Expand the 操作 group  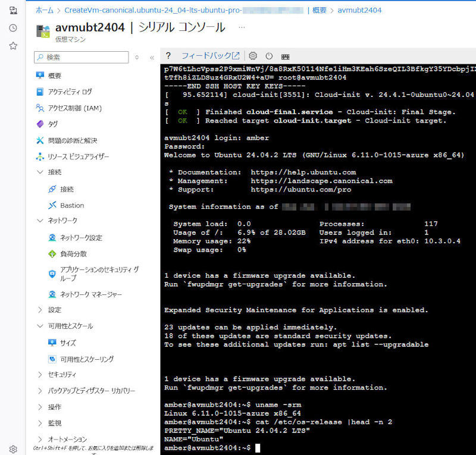(40, 407)
